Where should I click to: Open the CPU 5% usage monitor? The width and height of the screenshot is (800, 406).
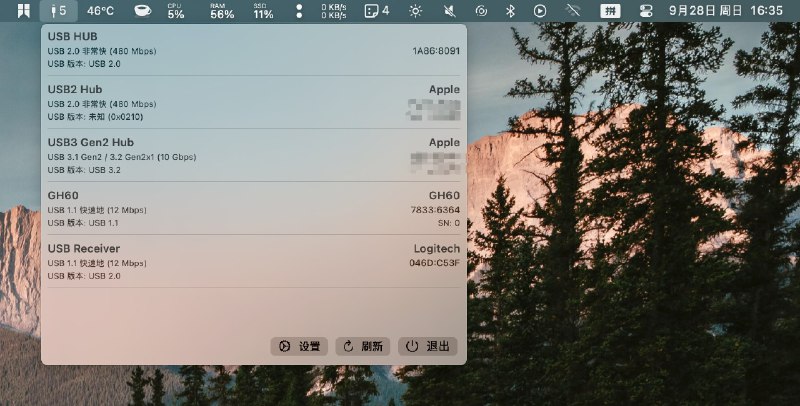coord(176,11)
